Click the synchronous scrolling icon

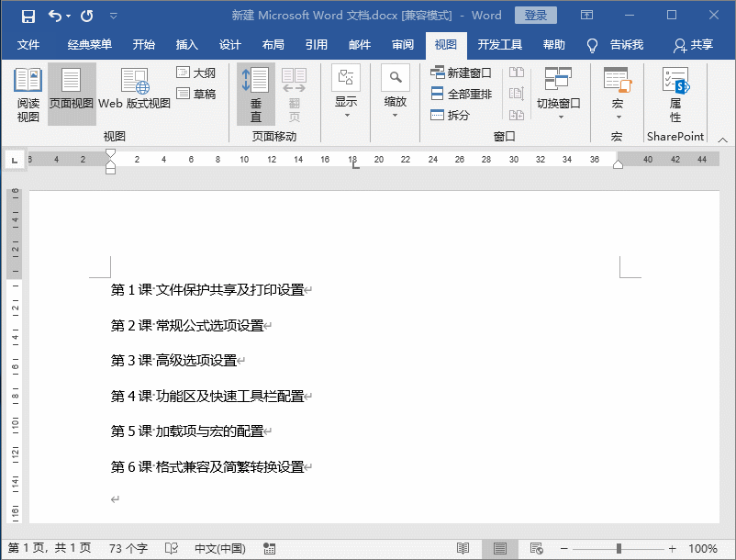tap(517, 94)
